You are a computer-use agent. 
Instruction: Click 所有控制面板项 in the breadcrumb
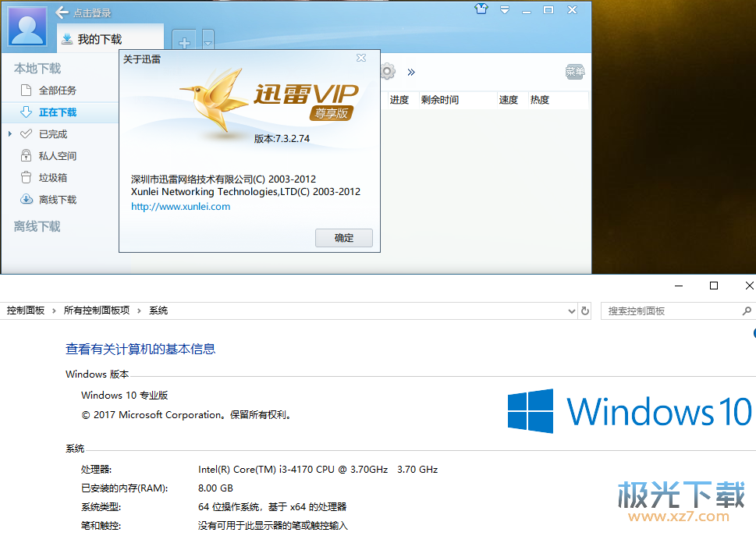click(97, 311)
